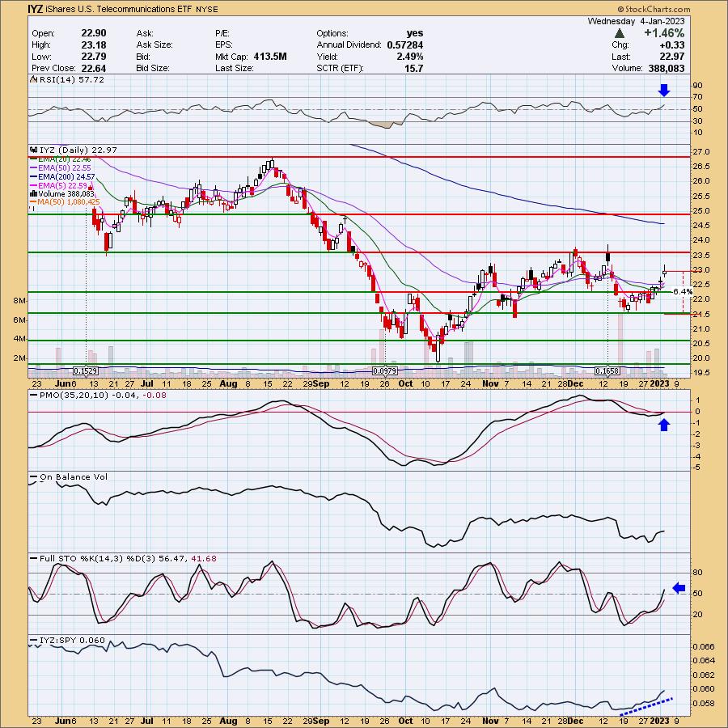The image size is (728, 728).
Task: Click the Annual Dividend 0.57284 value
Action: 405,45
